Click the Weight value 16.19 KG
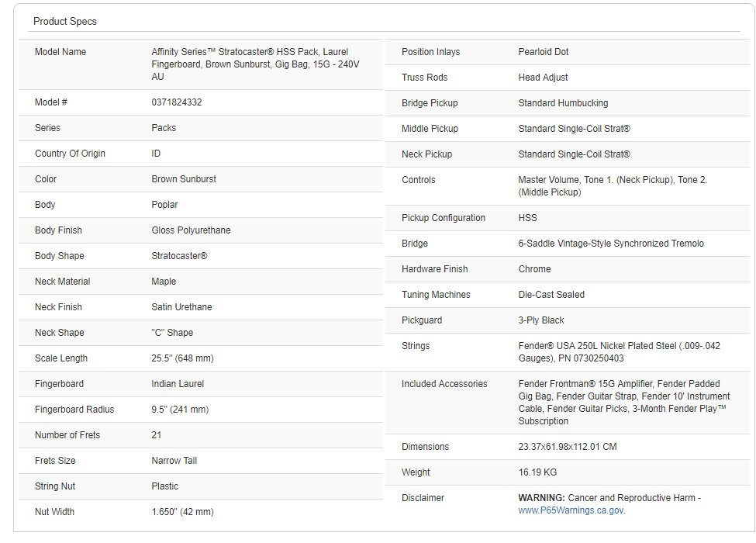 [x=537, y=472]
